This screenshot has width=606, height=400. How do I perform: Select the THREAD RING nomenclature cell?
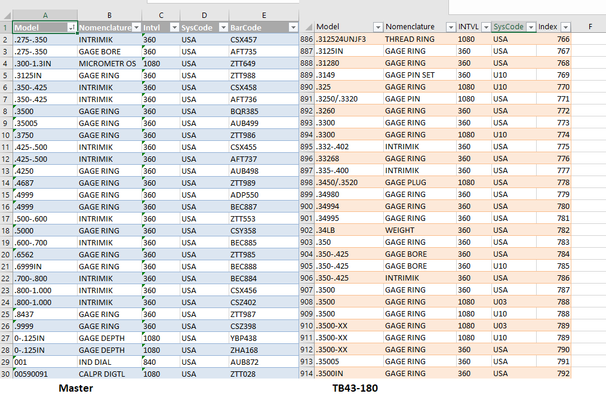pyautogui.click(x=419, y=39)
